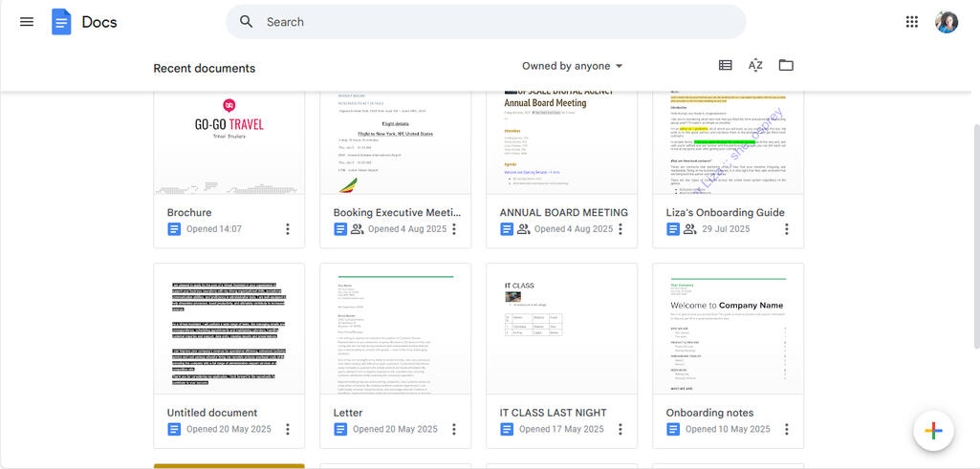Open more options for Liza's Onboarding Guide
This screenshot has width=980, height=469.
click(x=786, y=229)
